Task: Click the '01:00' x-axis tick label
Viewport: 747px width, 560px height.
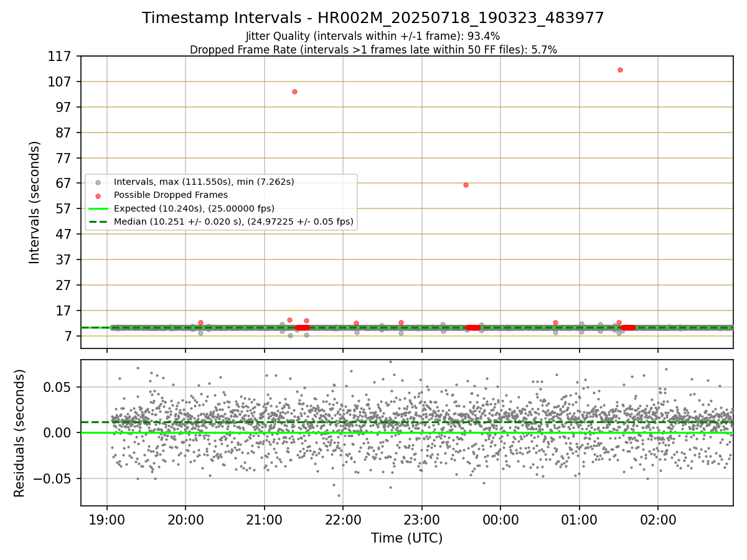Action: tap(580, 520)
